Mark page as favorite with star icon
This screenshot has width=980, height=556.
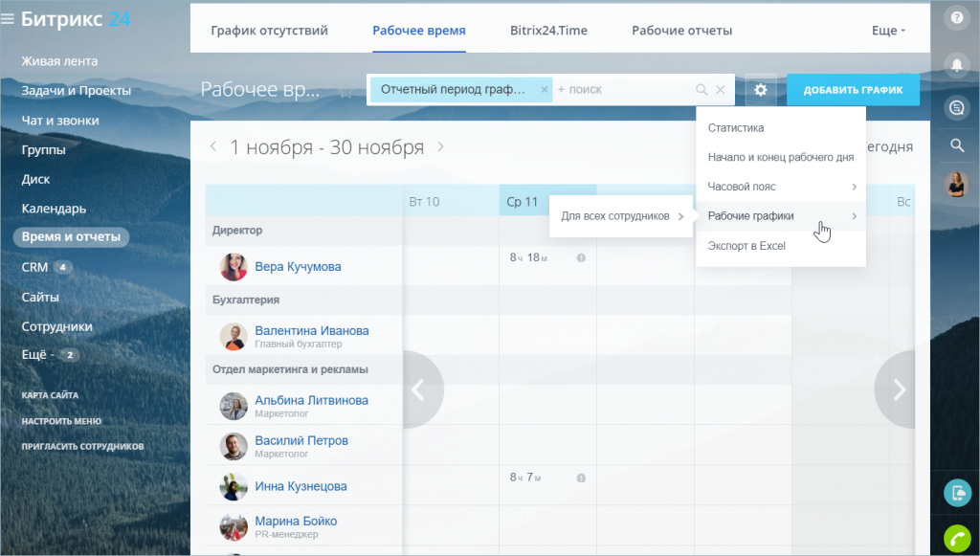pos(345,91)
